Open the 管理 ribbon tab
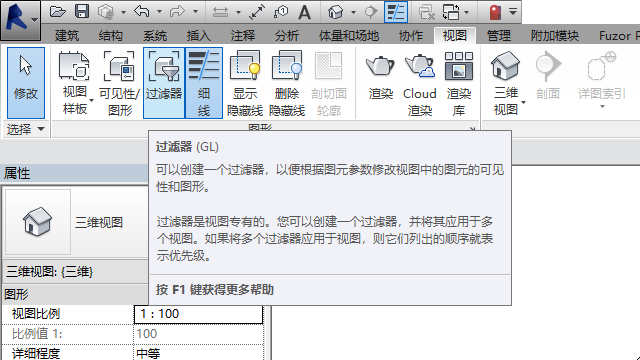640x360 pixels. 499,36
